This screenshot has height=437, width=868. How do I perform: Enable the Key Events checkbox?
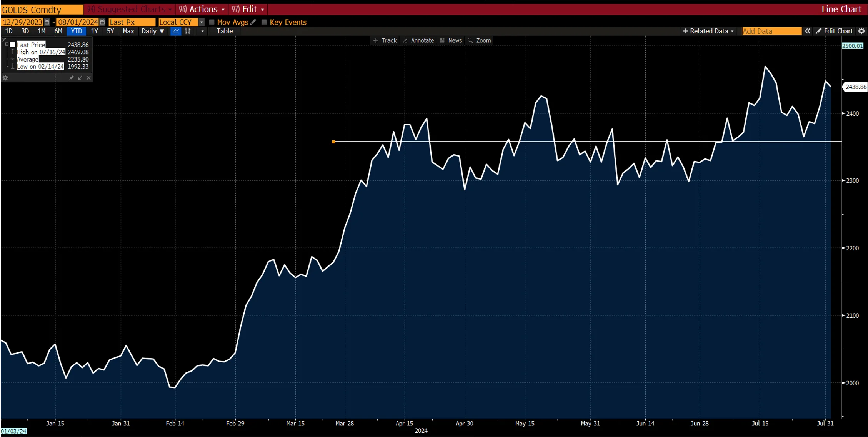(264, 22)
